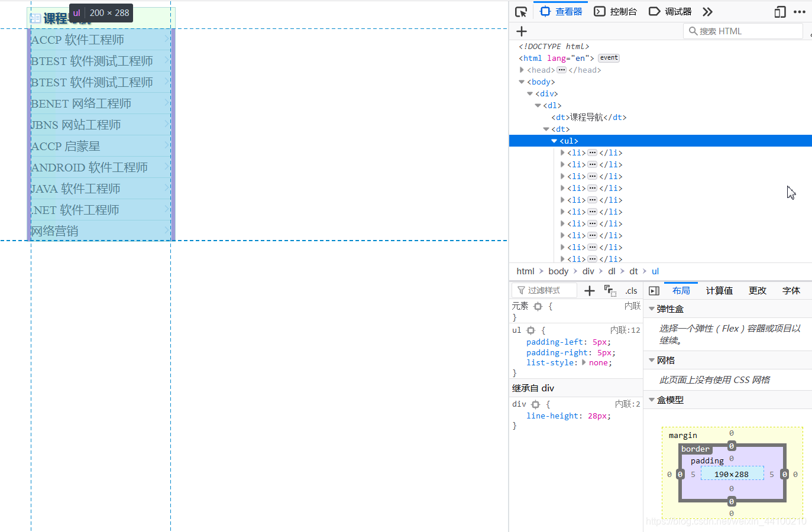
Task: Focus the 过滤样式 filter styles field
Action: pyautogui.click(x=544, y=290)
